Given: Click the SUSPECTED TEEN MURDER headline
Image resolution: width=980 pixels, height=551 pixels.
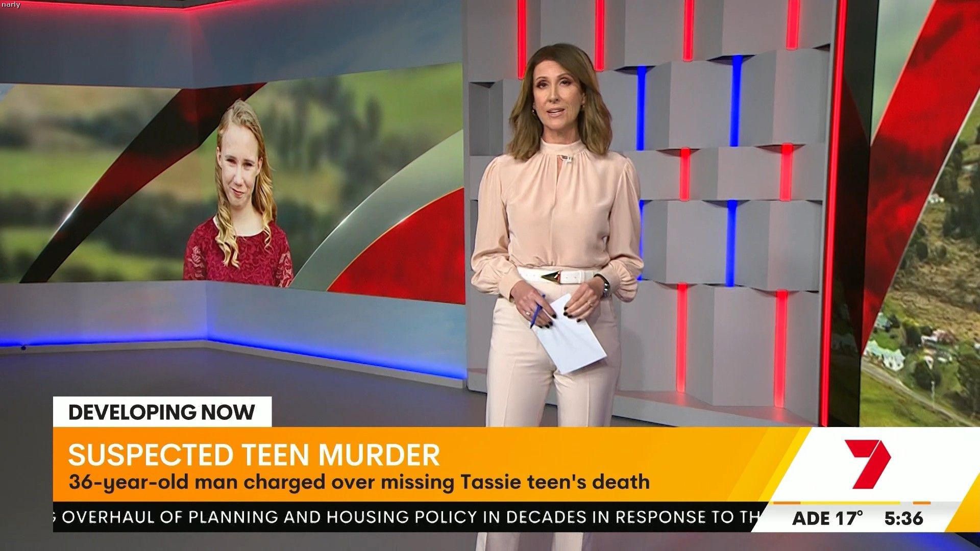Looking at the screenshot, I should [254, 455].
